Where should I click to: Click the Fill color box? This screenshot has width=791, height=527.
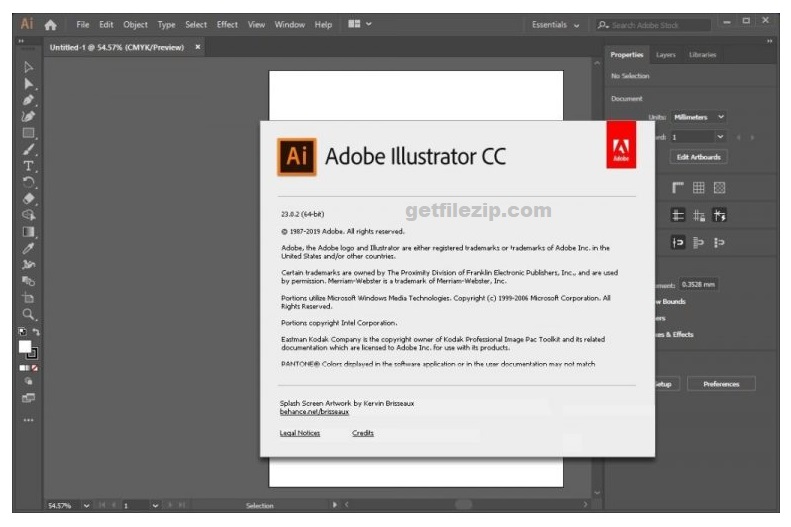point(25,346)
